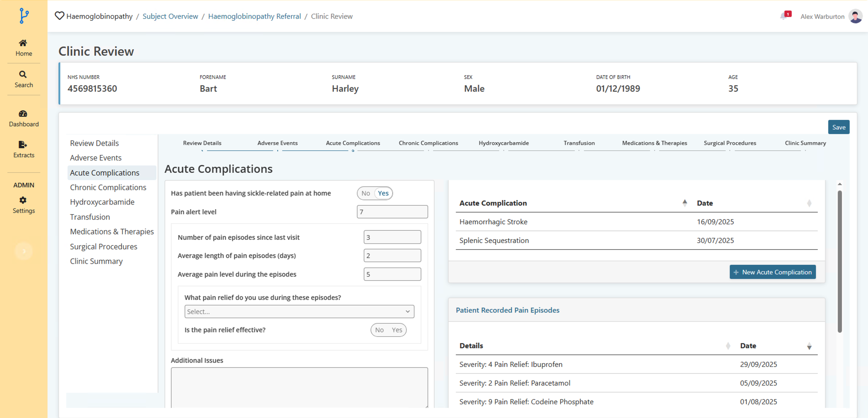Open the Dashboard icon
This screenshot has width=868, height=418.
pos(23,114)
